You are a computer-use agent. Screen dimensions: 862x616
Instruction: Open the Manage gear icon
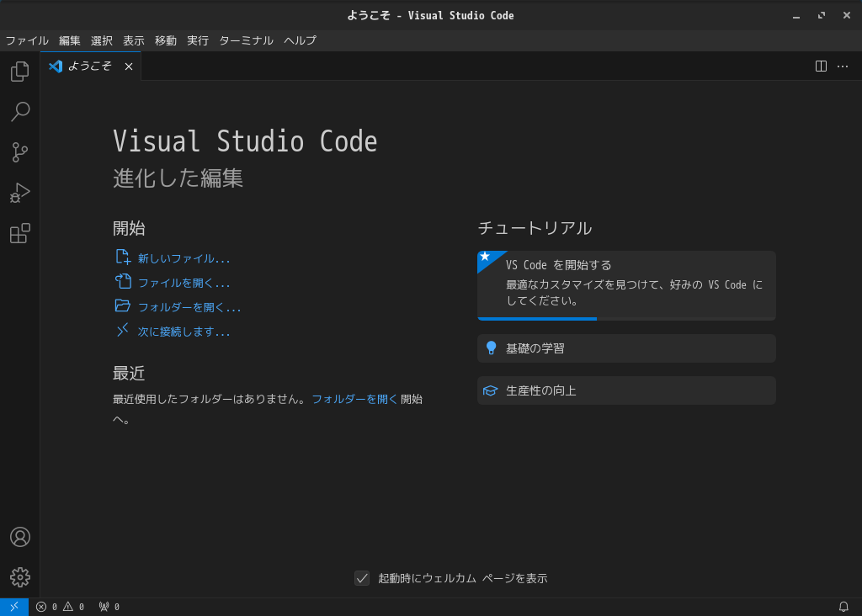click(x=20, y=577)
